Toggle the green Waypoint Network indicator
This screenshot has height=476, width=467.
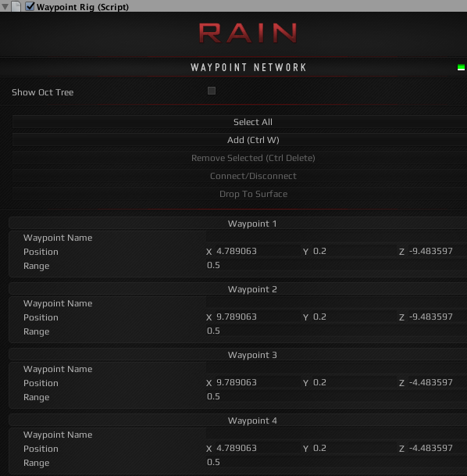(x=461, y=67)
